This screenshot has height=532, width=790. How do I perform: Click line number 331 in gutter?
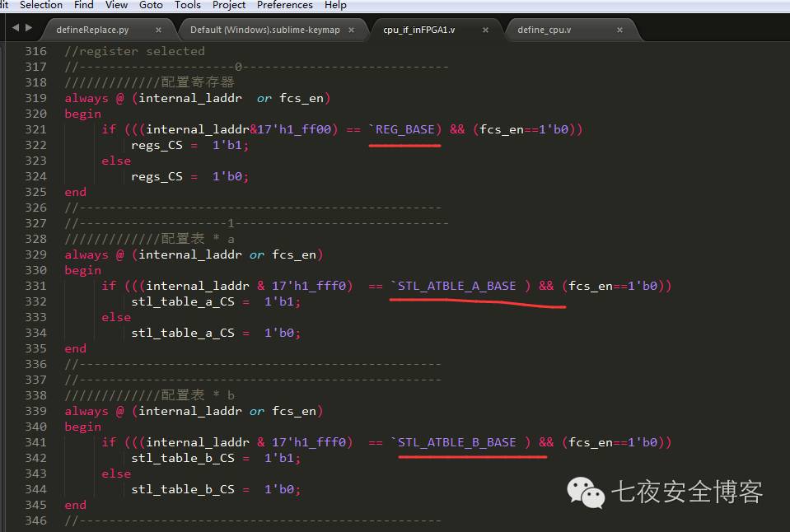pyautogui.click(x=35, y=286)
